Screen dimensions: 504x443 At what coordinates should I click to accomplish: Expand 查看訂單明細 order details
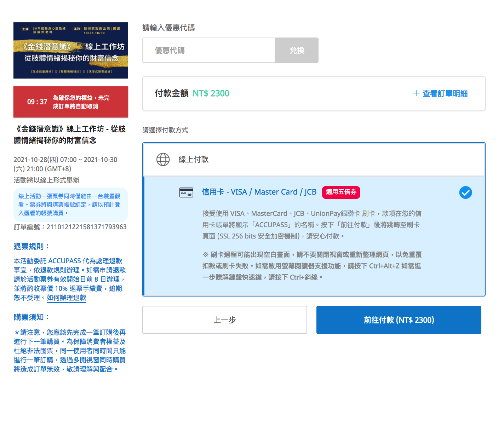pyautogui.click(x=445, y=93)
